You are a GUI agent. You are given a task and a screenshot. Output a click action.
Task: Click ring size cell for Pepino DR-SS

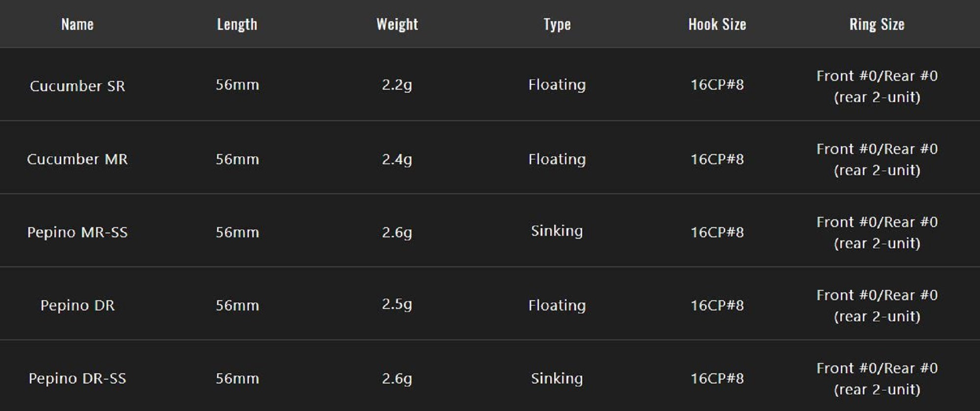877,379
